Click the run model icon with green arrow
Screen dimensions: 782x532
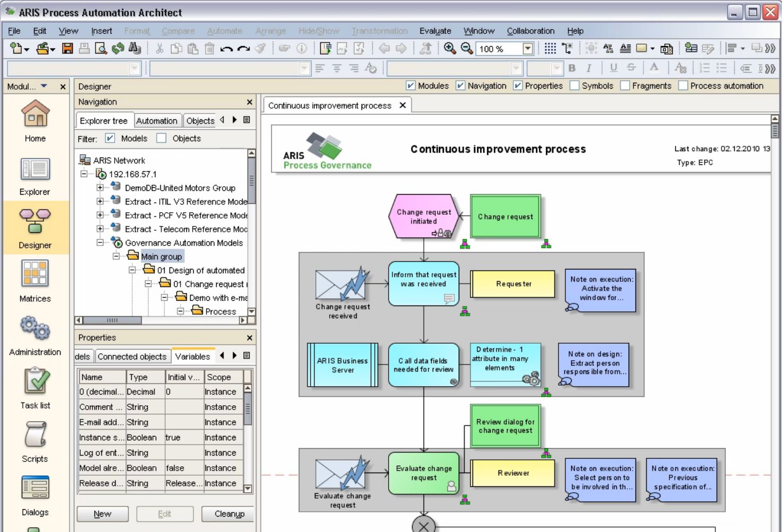[x=326, y=48]
